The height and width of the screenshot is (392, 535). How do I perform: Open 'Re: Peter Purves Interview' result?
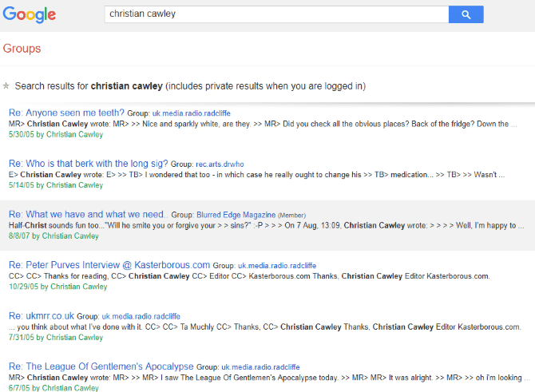(109, 264)
